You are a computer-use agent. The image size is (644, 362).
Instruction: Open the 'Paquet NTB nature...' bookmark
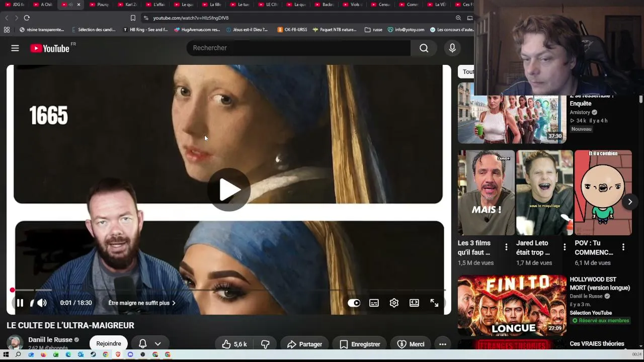(335, 30)
